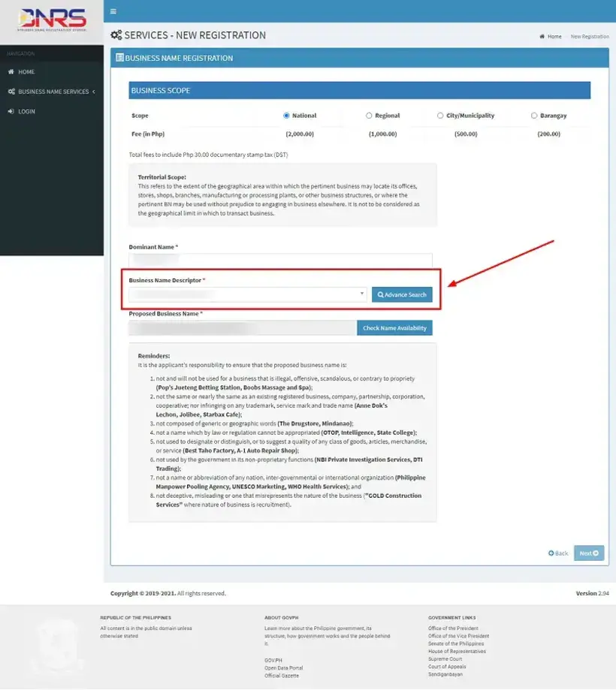Expand Business Name Services submenu chevron
The width and height of the screenshot is (616, 690).
point(94,92)
